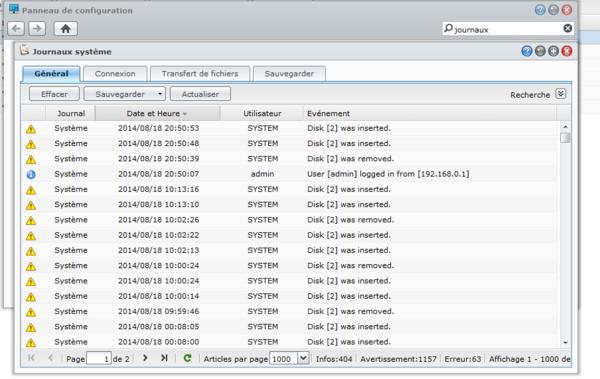Viewport: 600px width, 379px height.
Task: Sort by Utilisateur column header
Action: pyautogui.click(x=262, y=113)
